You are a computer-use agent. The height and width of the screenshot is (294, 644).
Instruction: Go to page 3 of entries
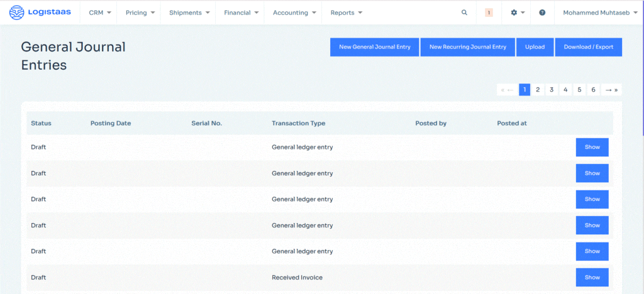click(552, 90)
